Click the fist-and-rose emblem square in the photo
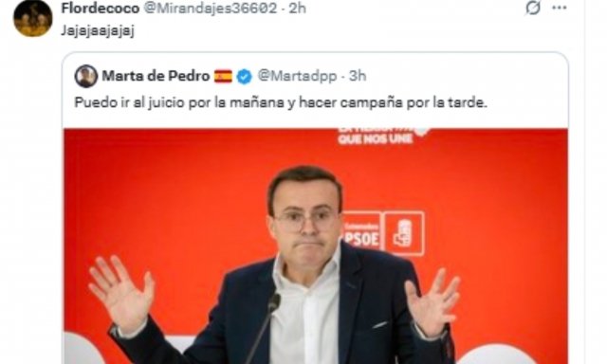The image size is (607, 364). (404, 233)
